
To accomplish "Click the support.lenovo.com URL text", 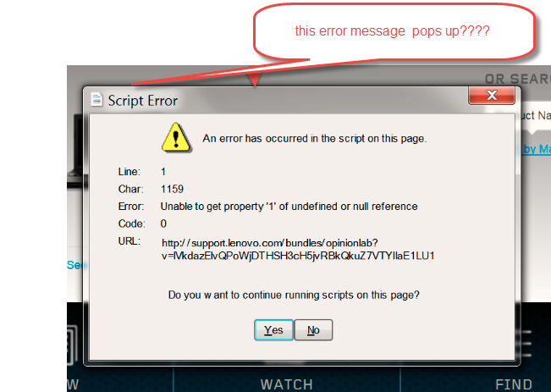I will point(298,249).
